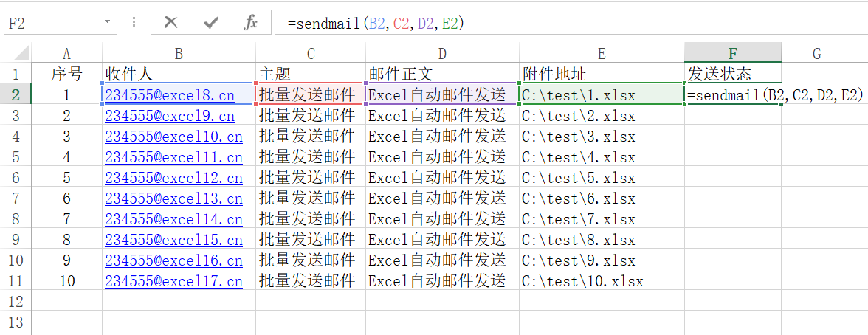Select all cells with corner triangle
868x335 pixels.
[21, 53]
